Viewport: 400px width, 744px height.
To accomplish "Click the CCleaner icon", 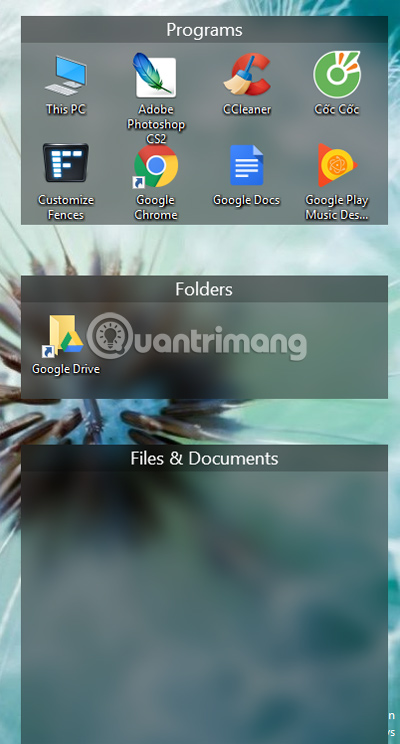I will pos(247,74).
